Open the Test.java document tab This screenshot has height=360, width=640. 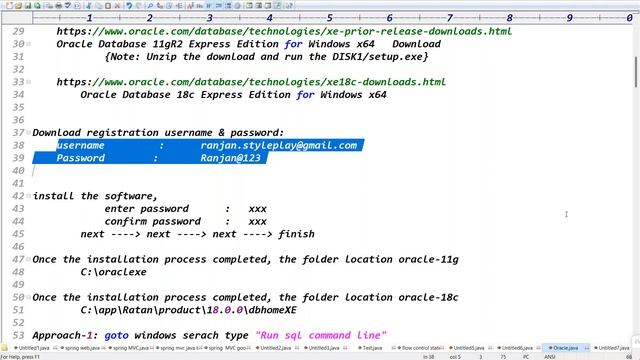tap(372, 348)
